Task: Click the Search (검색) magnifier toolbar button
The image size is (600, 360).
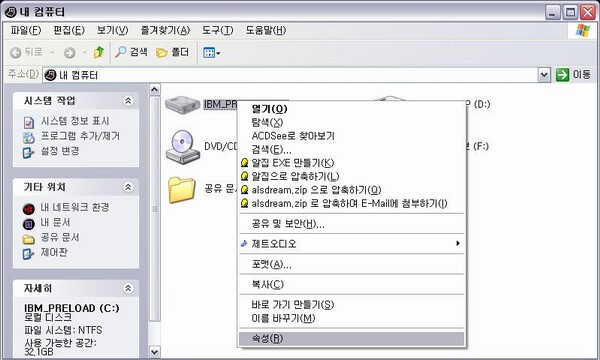Action: point(131,52)
